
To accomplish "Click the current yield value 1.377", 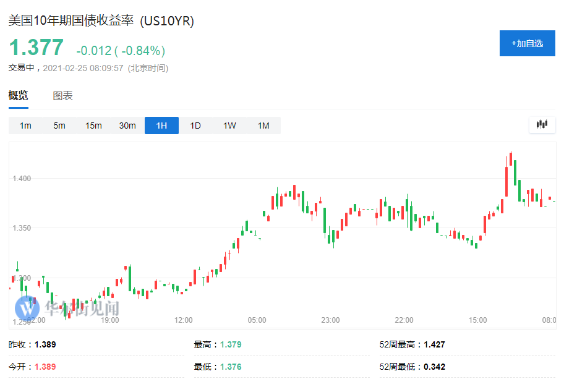I will 36,48.
